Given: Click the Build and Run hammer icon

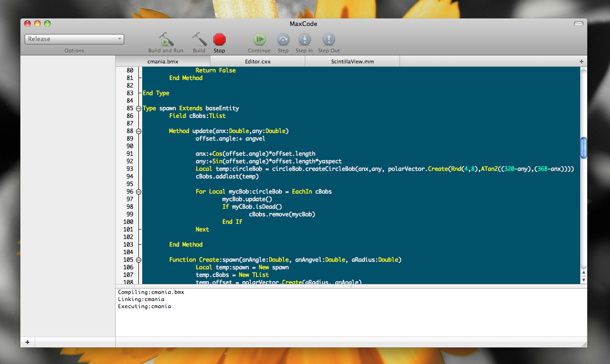Looking at the screenshot, I should [x=166, y=40].
